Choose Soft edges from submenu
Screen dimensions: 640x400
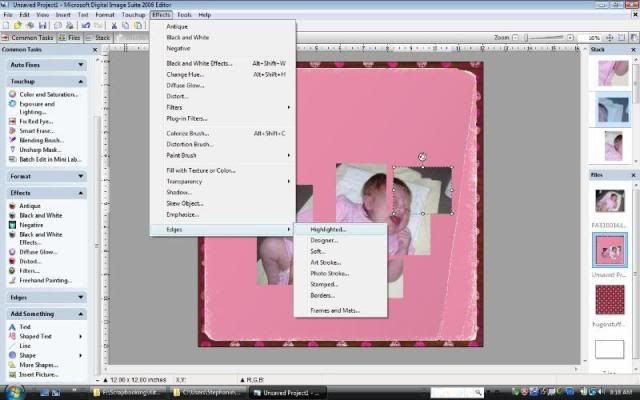tap(340, 251)
